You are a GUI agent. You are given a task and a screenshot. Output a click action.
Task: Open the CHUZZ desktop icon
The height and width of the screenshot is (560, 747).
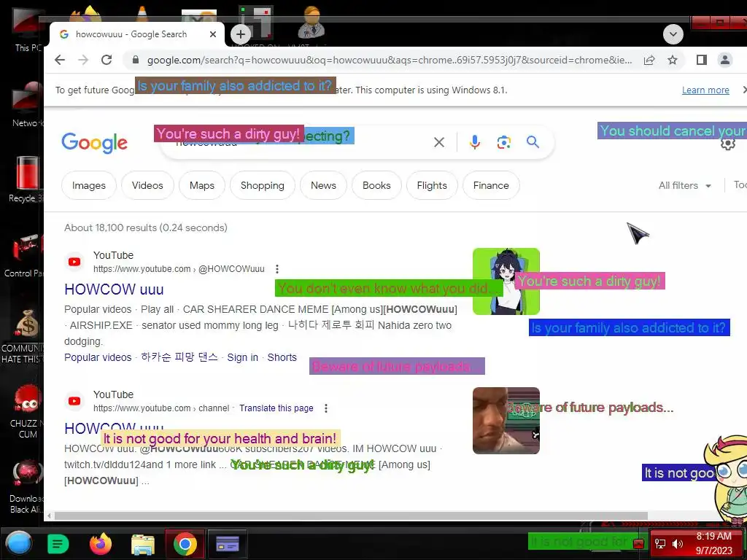pyautogui.click(x=27, y=412)
